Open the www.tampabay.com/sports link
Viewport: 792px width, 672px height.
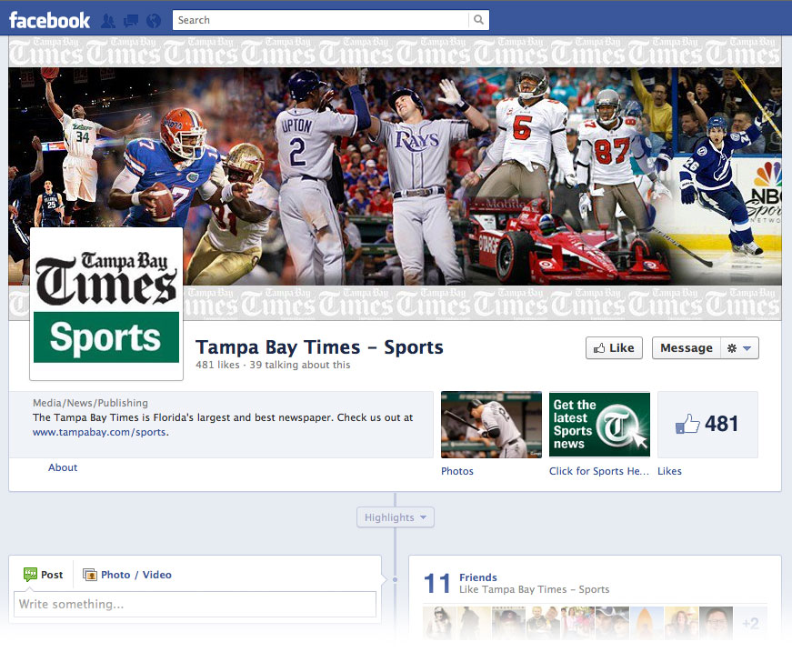click(99, 432)
